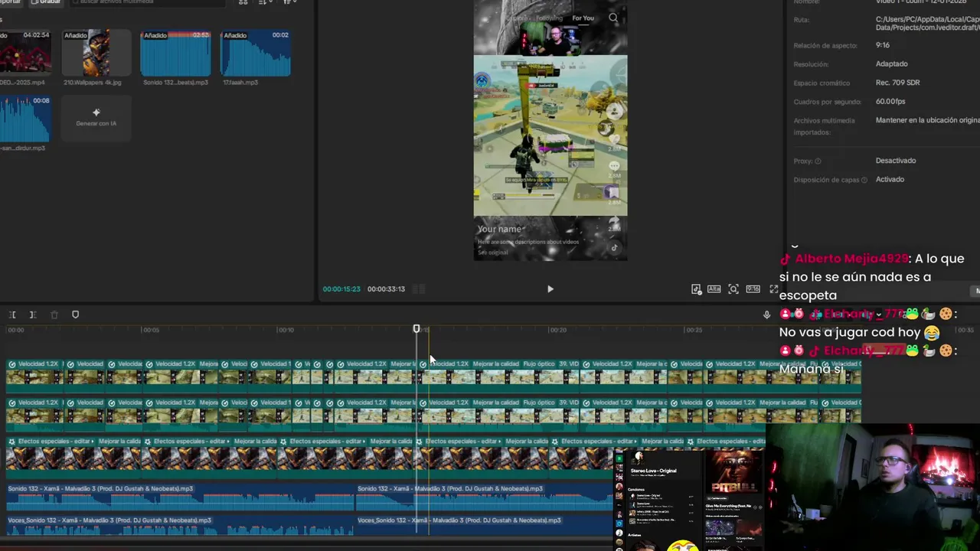Click the Generar con IA tile

point(96,118)
